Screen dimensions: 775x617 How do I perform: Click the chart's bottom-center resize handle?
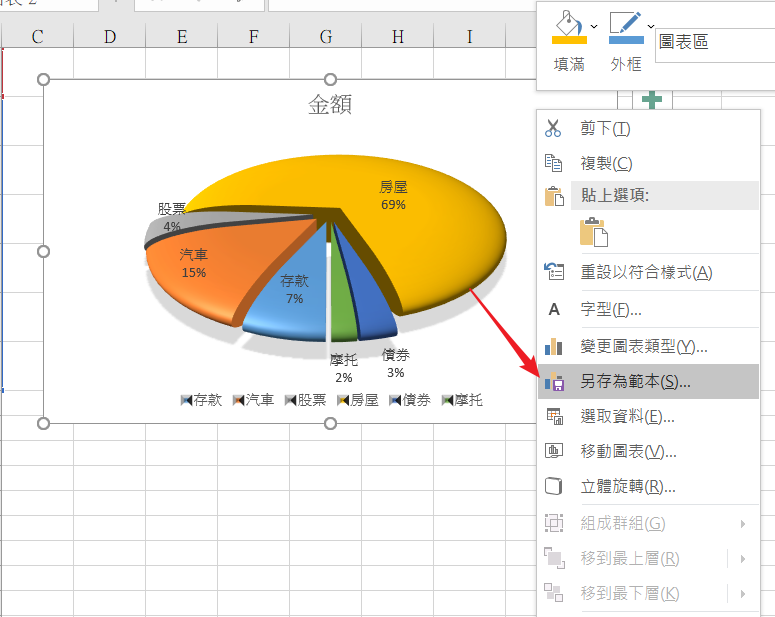330,424
